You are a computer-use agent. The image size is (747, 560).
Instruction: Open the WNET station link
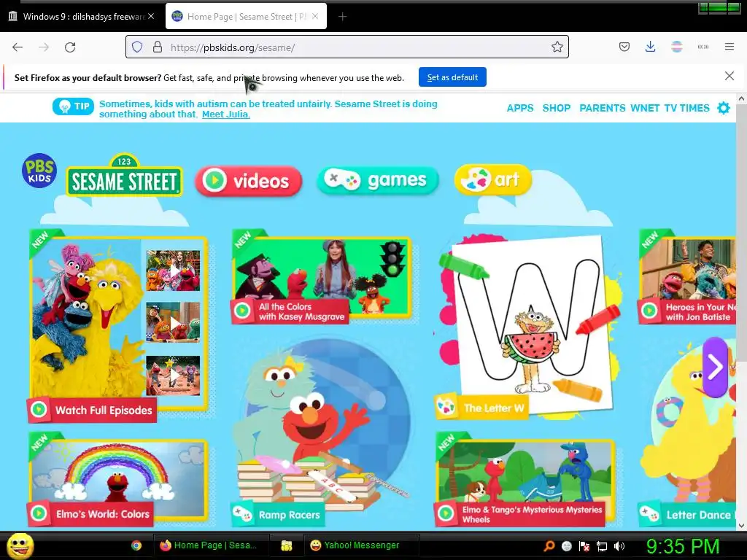pyautogui.click(x=645, y=108)
